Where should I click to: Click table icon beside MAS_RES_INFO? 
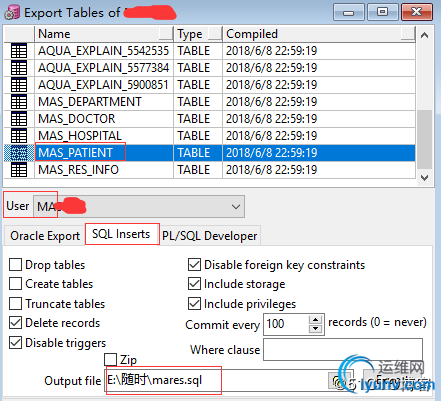(19, 170)
